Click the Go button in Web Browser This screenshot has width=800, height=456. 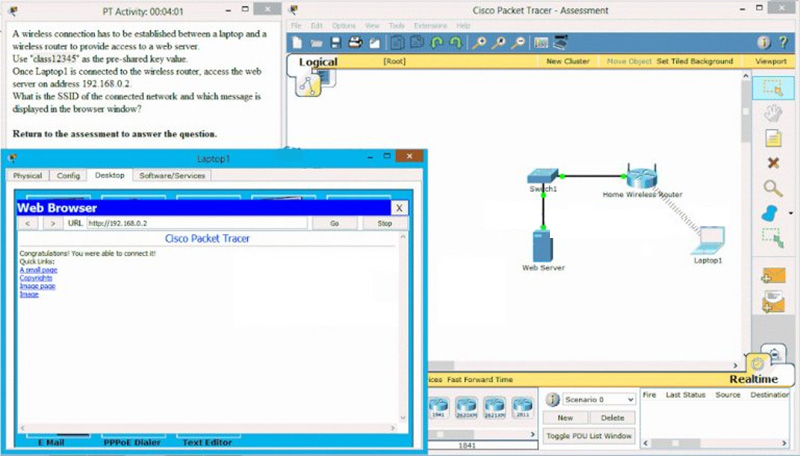[x=334, y=223]
